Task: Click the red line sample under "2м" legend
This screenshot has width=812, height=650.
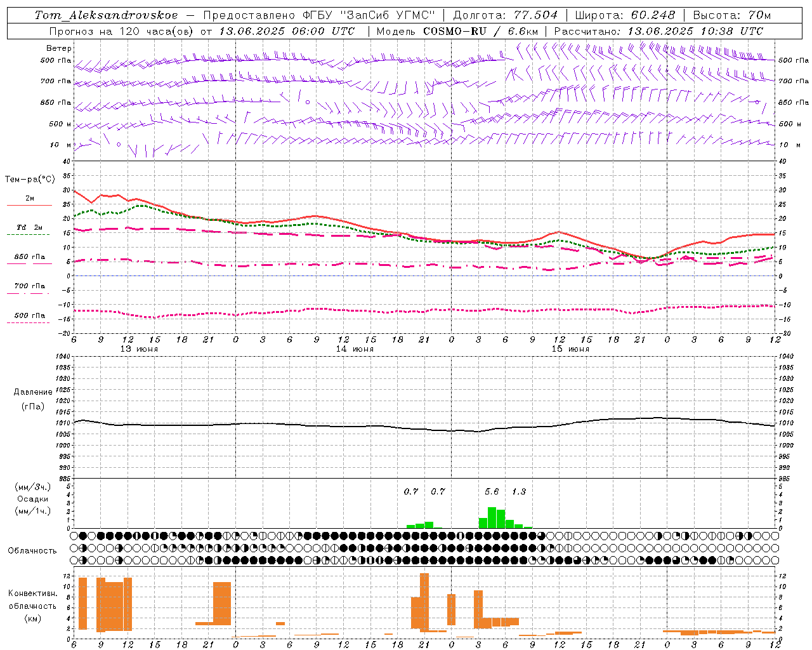Action: coord(30,206)
